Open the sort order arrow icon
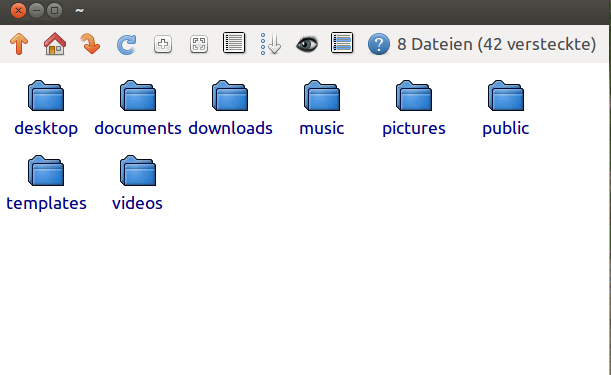The image size is (611, 375). pyautogui.click(x=271, y=44)
